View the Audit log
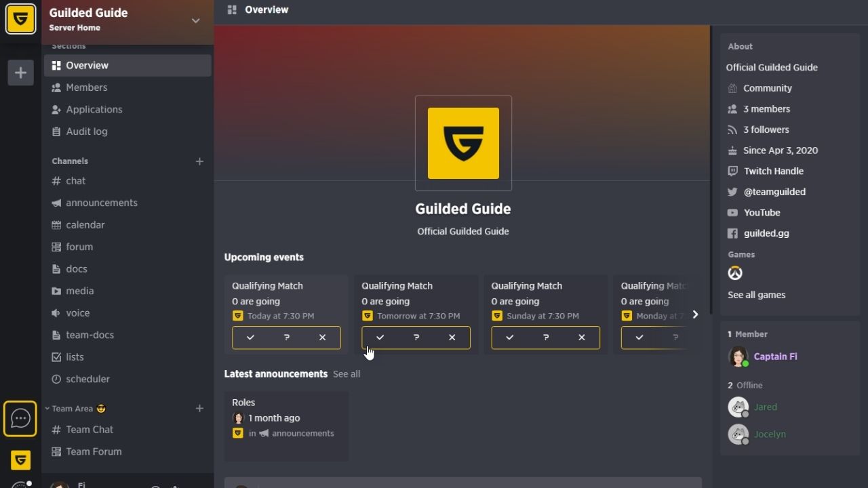868x488 pixels. (127, 131)
